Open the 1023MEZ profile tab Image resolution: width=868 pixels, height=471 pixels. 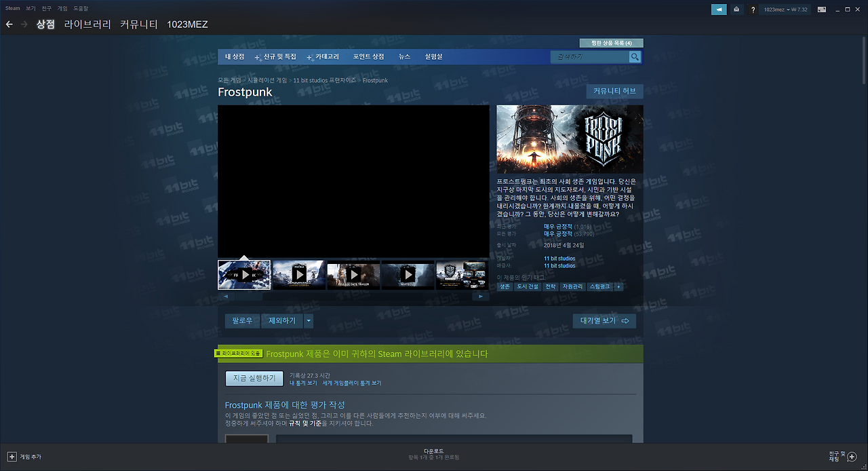click(187, 24)
